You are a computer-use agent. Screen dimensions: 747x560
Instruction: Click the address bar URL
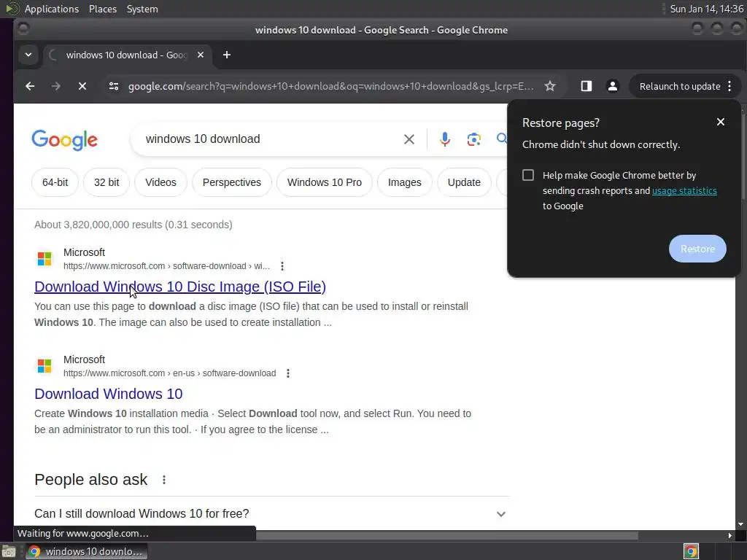tap(330, 86)
